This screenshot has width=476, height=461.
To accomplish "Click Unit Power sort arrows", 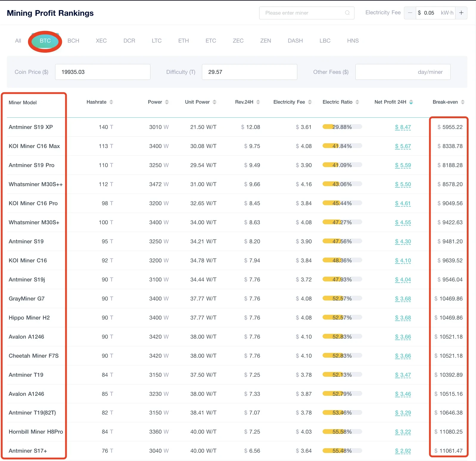I will point(214,102).
